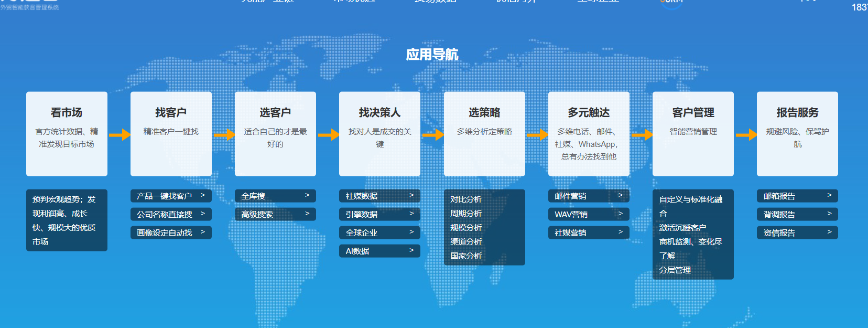Click the chevron next to 社媒数据
This screenshot has width=868, height=328.
pos(411,195)
